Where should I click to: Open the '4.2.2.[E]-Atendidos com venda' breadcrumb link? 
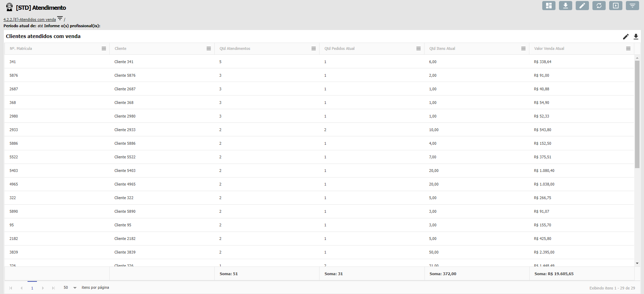[x=30, y=20]
